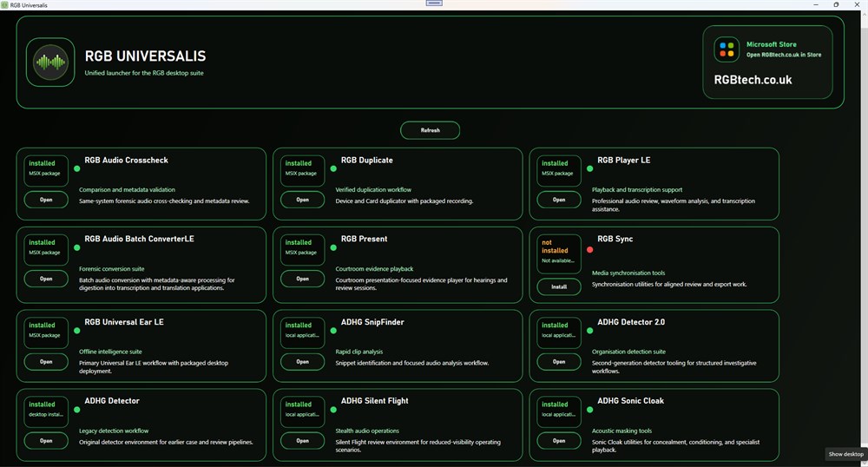Open RGBtech.co.uk in Store link
The width and height of the screenshot is (868, 467).
pyautogui.click(x=783, y=55)
